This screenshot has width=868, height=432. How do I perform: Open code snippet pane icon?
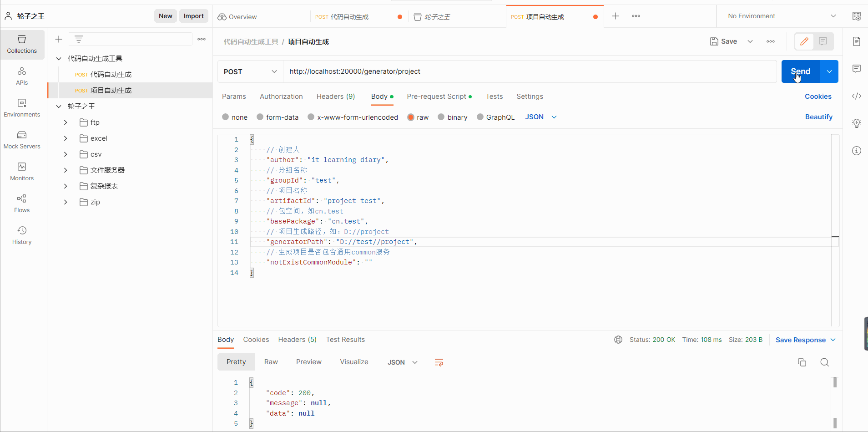point(857,96)
